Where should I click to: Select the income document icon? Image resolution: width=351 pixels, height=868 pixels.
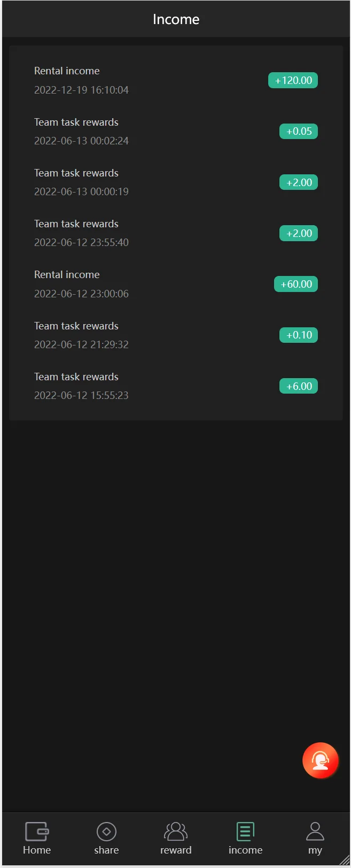[245, 832]
